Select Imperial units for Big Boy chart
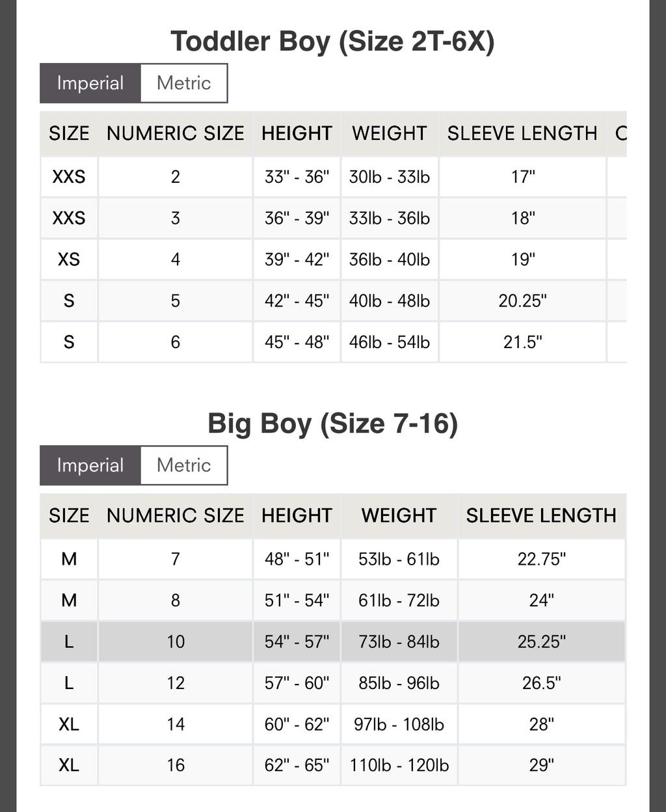The image size is (666, 812). [x=90, y=465]
